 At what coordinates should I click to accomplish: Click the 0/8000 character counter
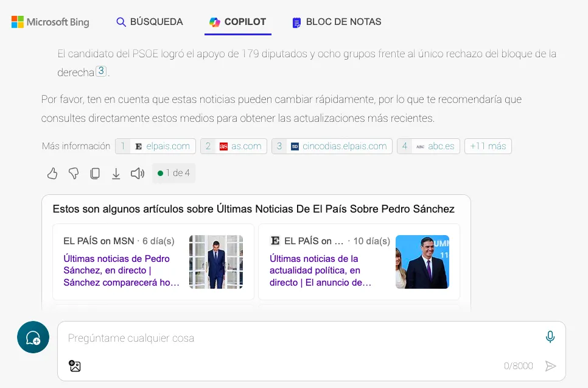(x=518, y=366)
